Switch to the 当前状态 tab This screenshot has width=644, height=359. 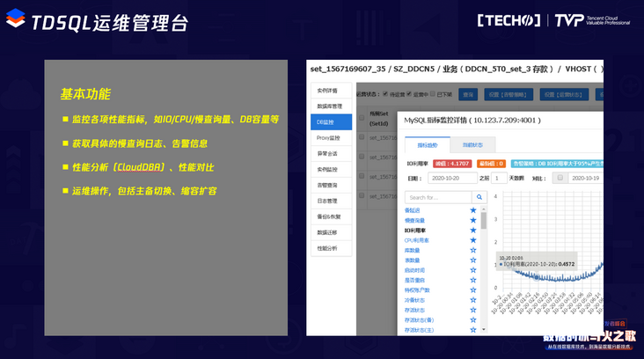point(472,145)
